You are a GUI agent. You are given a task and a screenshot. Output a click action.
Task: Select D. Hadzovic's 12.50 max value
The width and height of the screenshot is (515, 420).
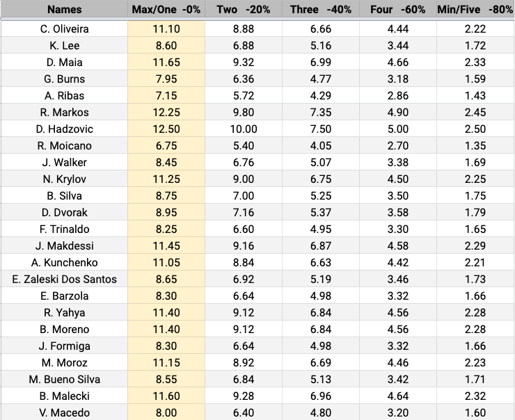pyautogui.click(x=166, y=129)
